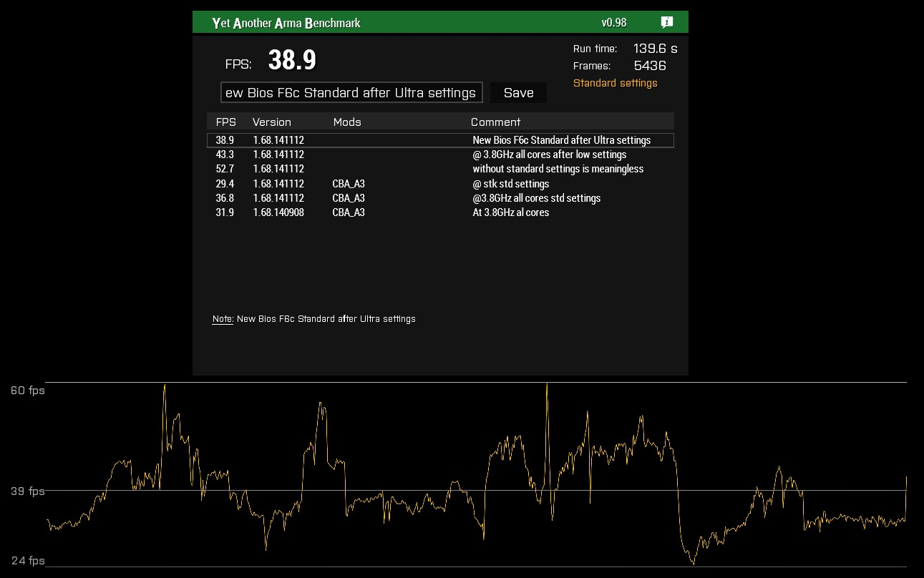
Task: Click the orange Standard settings label
Action: pyautogui.click(x=616, y=83)
